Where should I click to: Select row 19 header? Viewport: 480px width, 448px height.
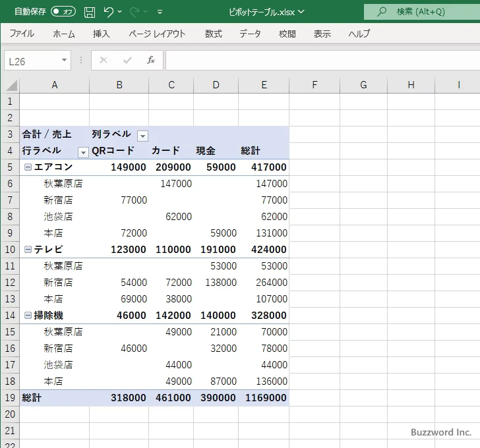tap(10, 398)
